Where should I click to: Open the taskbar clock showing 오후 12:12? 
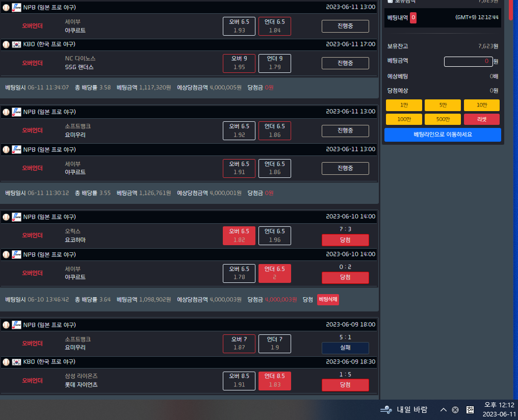pos(499,409)
